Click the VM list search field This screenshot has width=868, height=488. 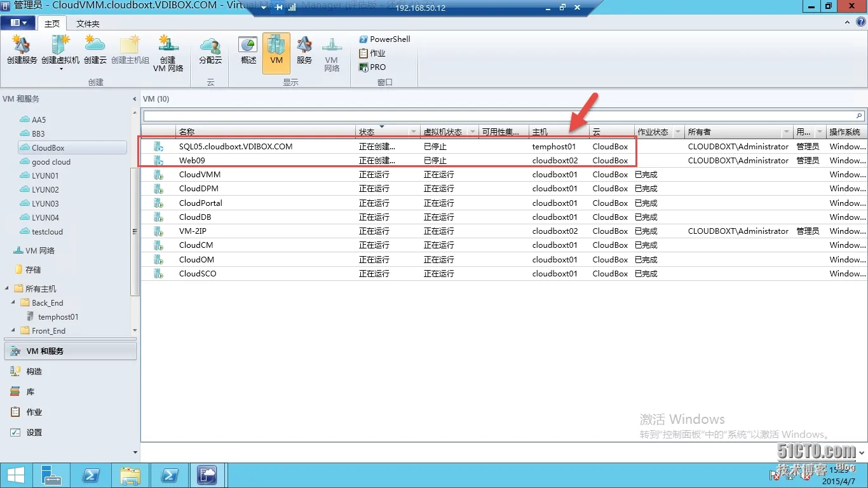(499, 116)
